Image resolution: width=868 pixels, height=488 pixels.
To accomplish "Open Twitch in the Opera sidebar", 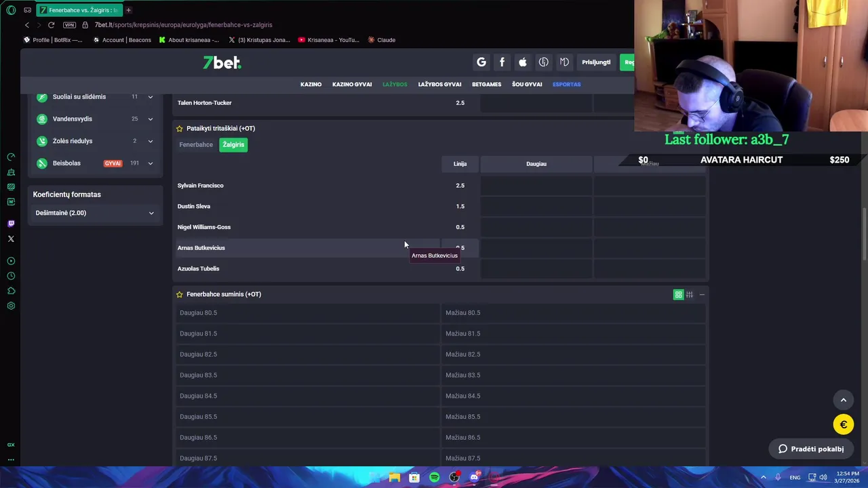I will [x=11, y=223].
